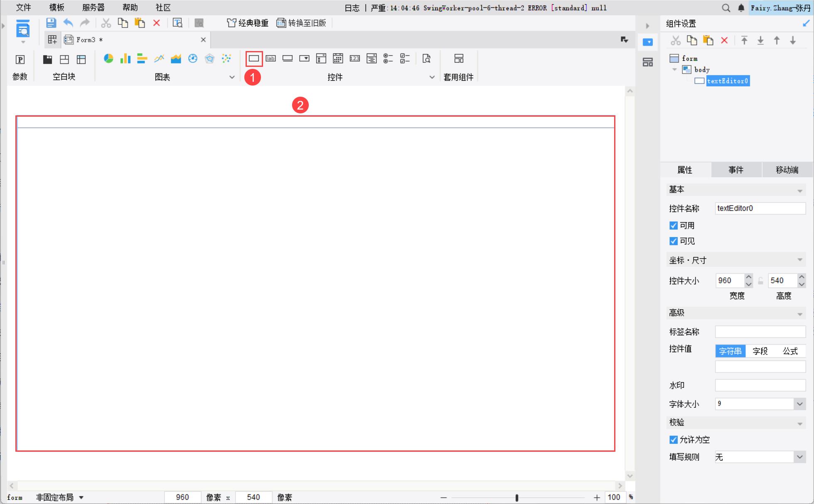Collapse the body tree node

[x=675, y=70]
